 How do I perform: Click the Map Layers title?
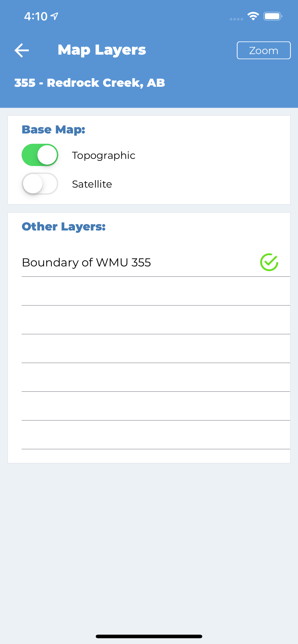102,50
